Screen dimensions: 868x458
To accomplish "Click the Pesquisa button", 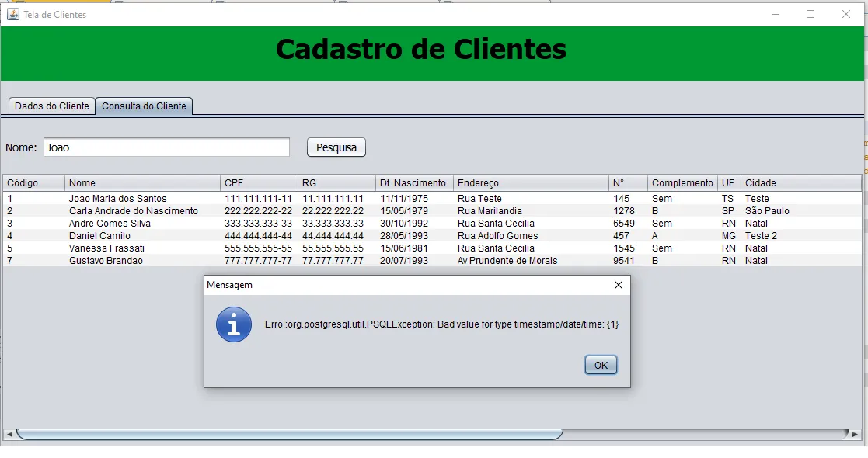I will [336, 147].
